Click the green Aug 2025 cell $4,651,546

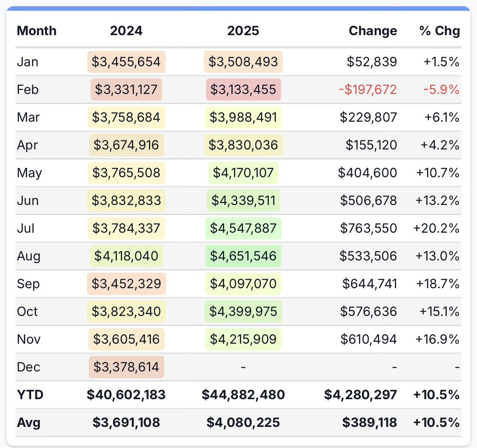point(243,256)
